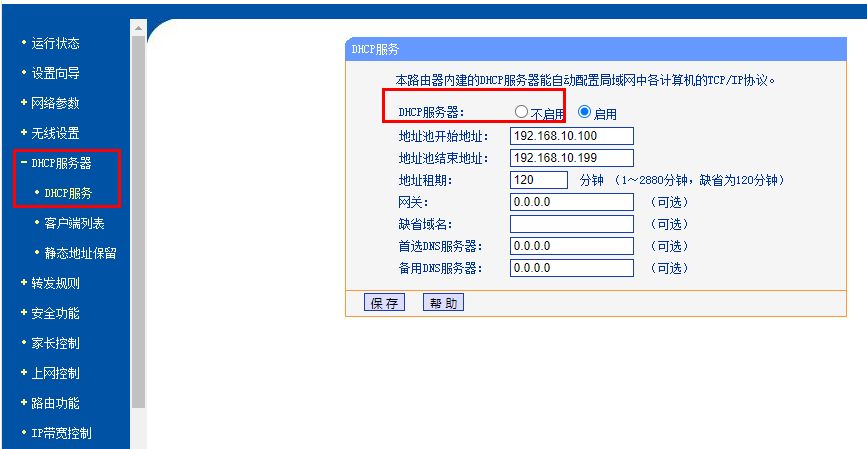The height and width of the screenshot is (449, 867).
Task: Click the 地址租期: label
Action: tap(425, 180)
